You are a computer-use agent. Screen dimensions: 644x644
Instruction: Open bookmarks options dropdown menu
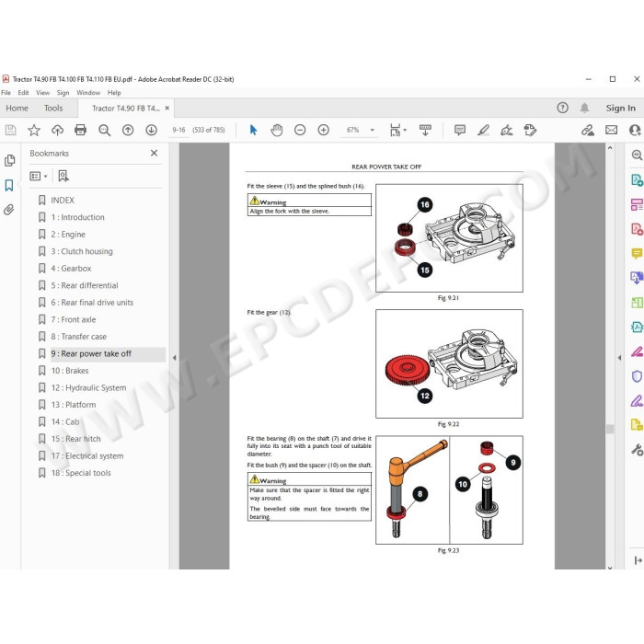point(39,177)
